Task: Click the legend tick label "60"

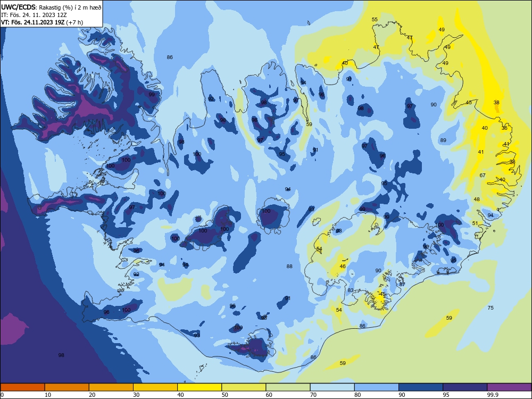Action: coord(269,395)
